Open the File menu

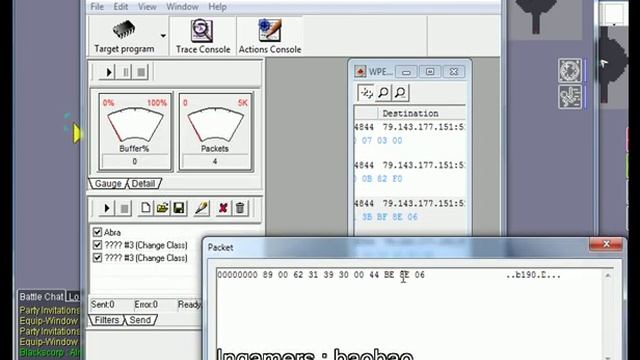tap(97, 7)
